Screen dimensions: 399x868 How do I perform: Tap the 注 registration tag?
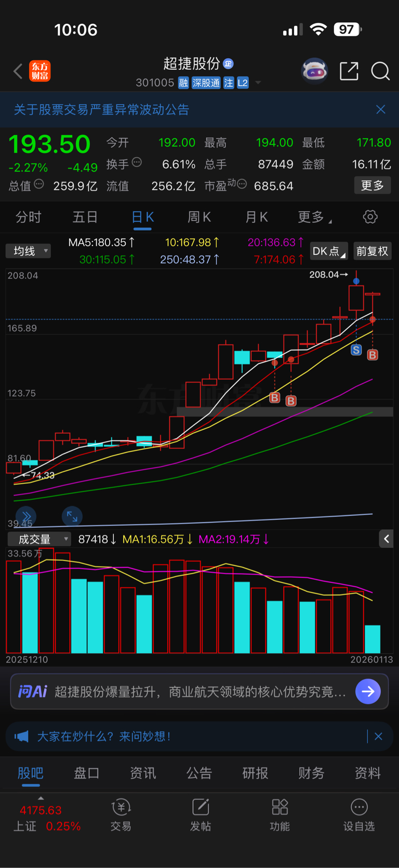(229, 83)
